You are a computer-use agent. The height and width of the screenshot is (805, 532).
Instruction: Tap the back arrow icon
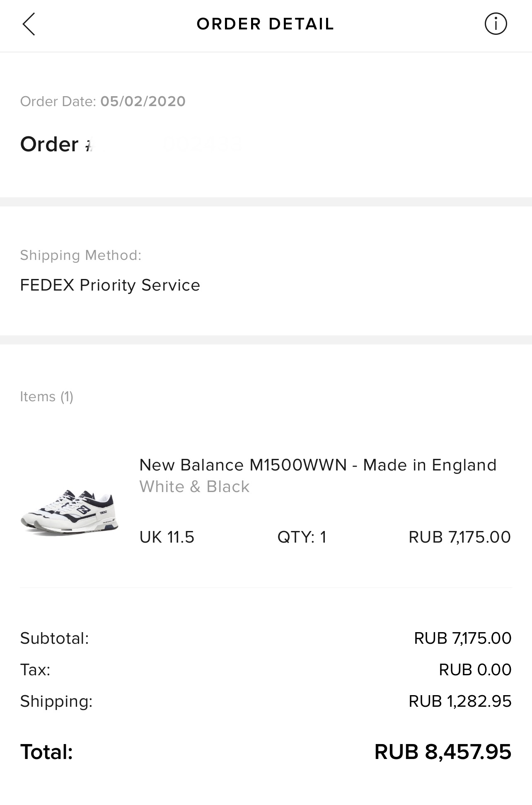pos(29,24)
